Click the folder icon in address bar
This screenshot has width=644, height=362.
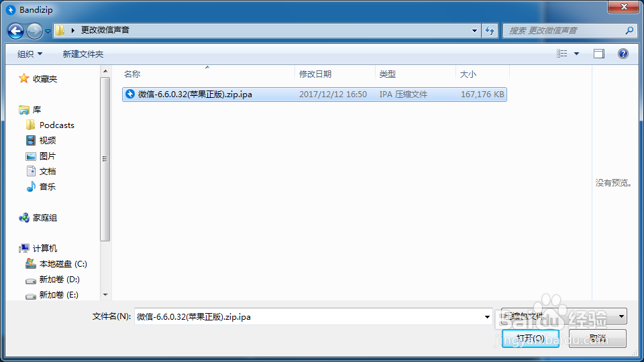(60, 30)
